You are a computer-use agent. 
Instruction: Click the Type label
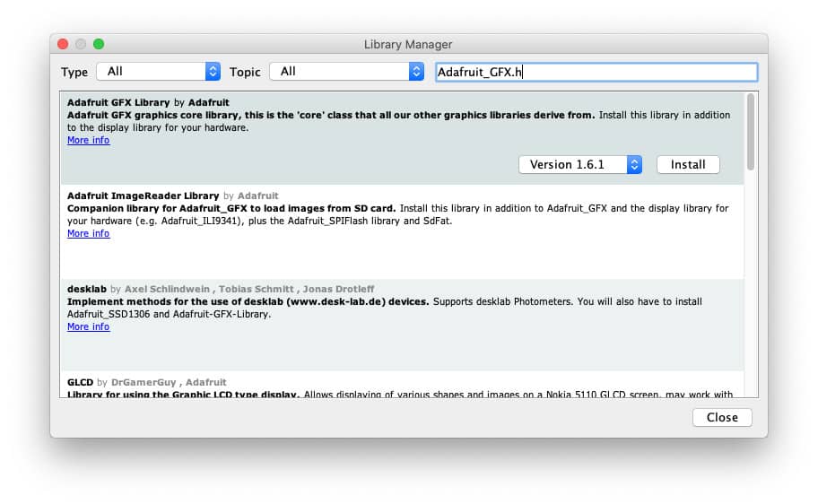click(74, 72)
